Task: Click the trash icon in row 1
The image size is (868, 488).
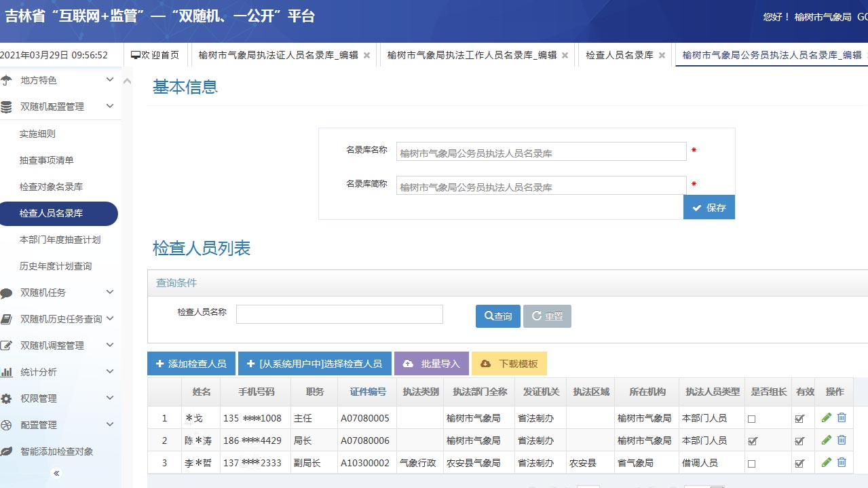Action: pyautogui.click(x=842, y=418)
